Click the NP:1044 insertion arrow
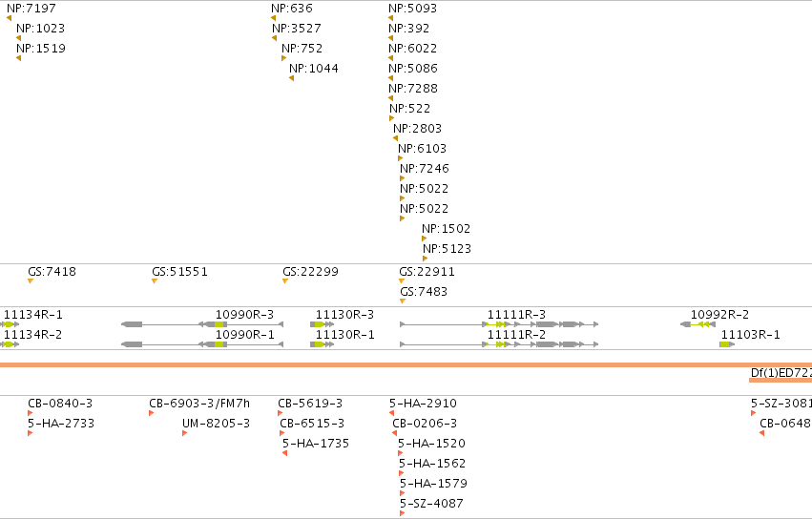 pyautogui.click(x=292, y=78)
